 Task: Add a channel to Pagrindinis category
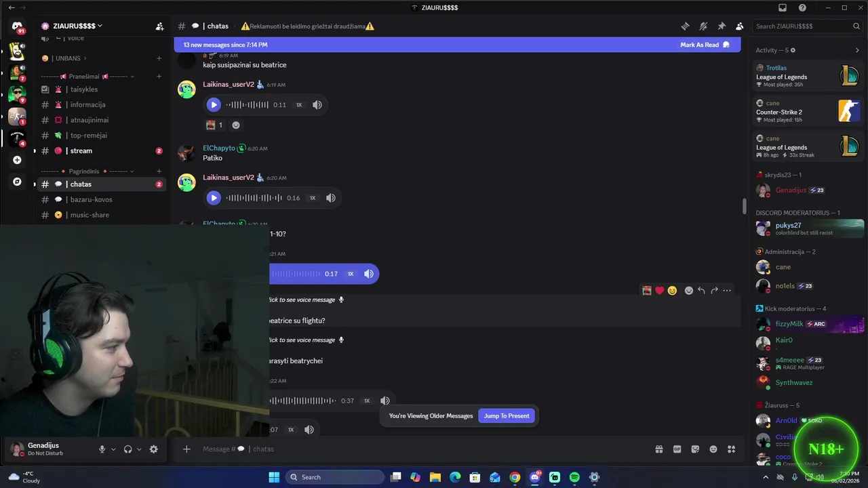159,171
